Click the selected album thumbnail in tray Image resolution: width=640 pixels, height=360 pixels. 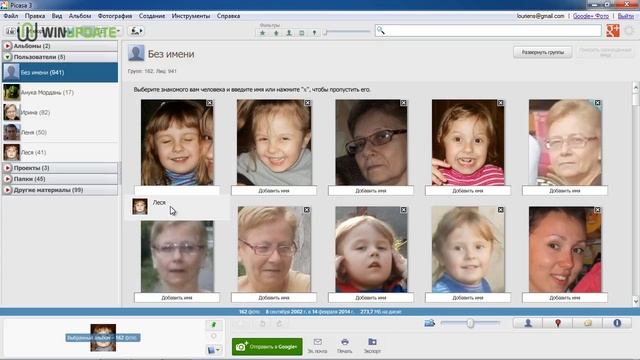103,338
